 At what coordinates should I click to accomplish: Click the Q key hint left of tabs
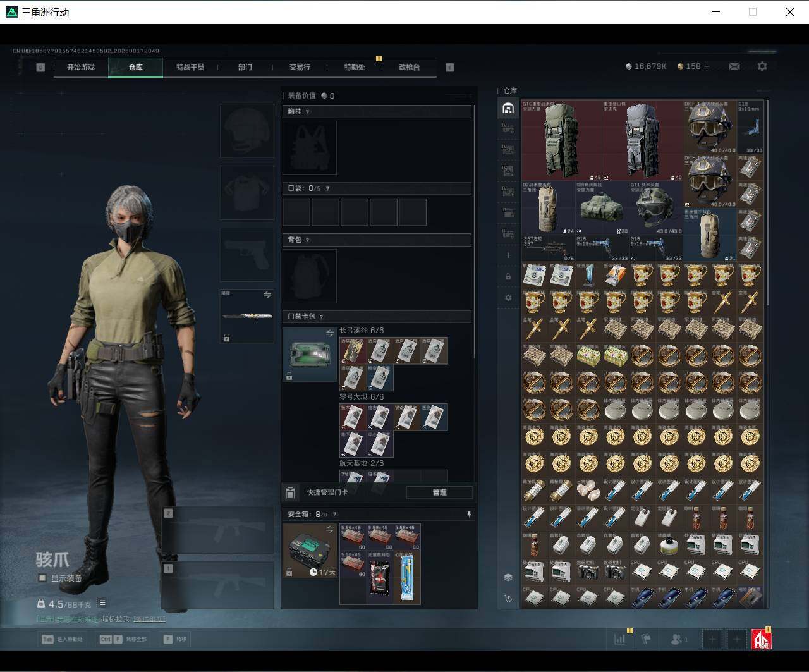click(40, 67)
